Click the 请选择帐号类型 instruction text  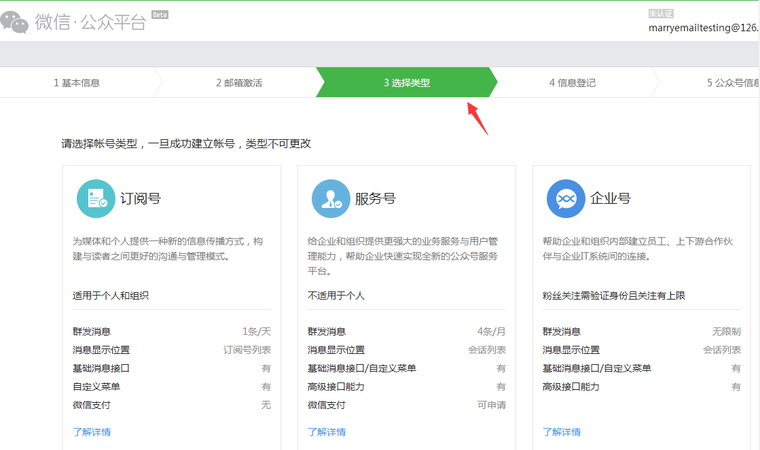click(x=186, y=144)
